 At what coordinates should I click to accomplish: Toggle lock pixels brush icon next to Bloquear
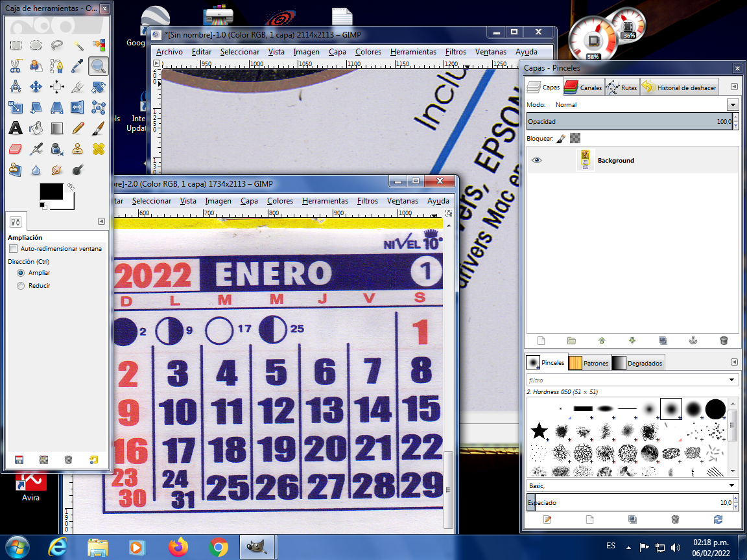(561, 139)
